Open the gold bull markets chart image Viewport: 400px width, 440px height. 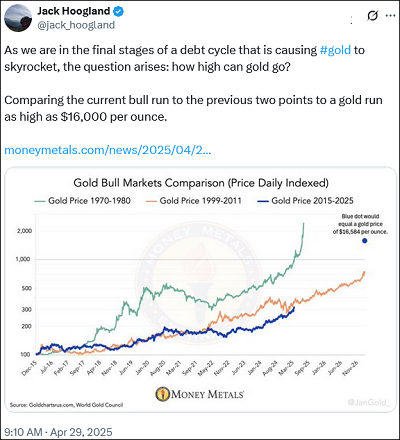[x=200, y=289]
